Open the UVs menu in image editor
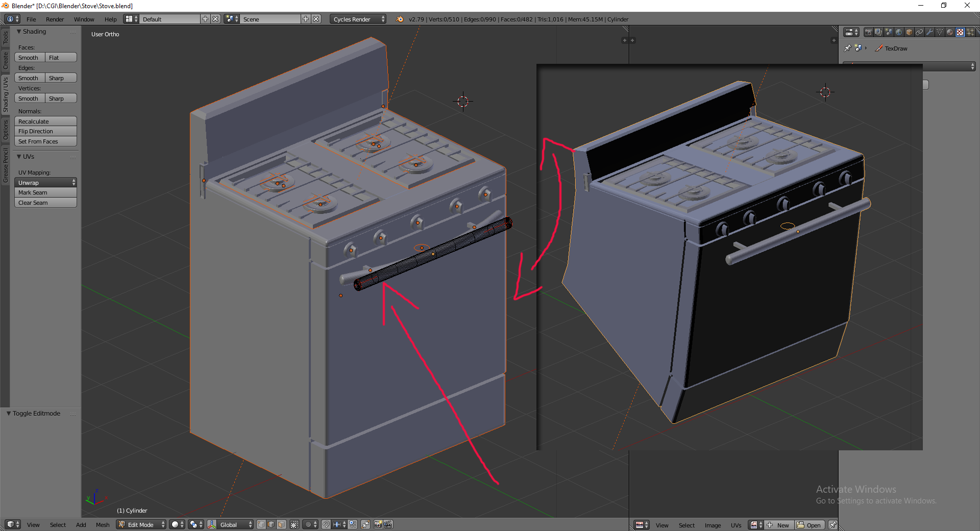This screenshot has height=531, width=980. click(x=736, y=525)
